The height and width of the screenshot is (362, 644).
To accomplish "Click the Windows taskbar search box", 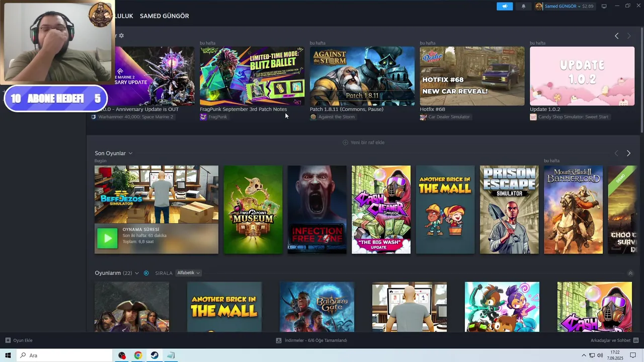I will point(64,355).
